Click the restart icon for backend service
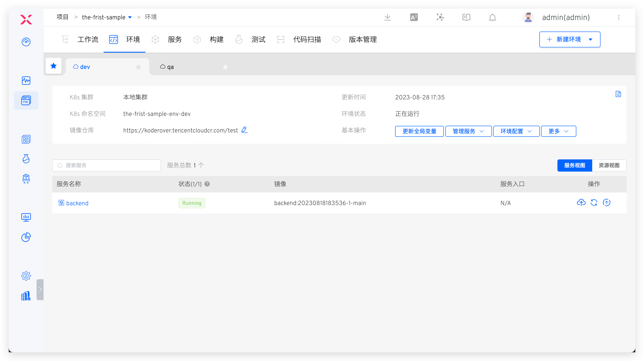This screenshot has width=644, height=361. tap(594, 202)
